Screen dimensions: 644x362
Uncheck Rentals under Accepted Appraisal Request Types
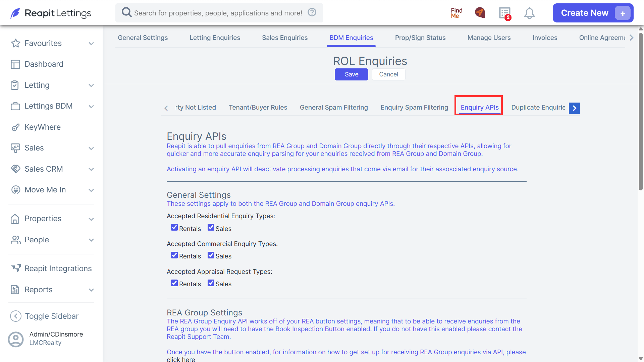[x=174, y=283]
